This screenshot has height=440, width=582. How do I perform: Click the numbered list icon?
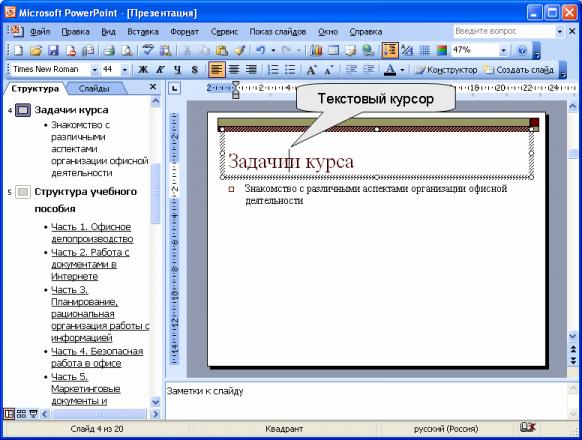click(x=273, y=69)
